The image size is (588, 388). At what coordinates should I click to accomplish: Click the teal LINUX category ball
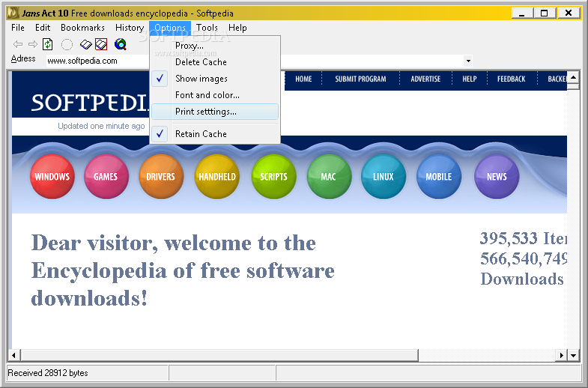click(x=384, y=177)
